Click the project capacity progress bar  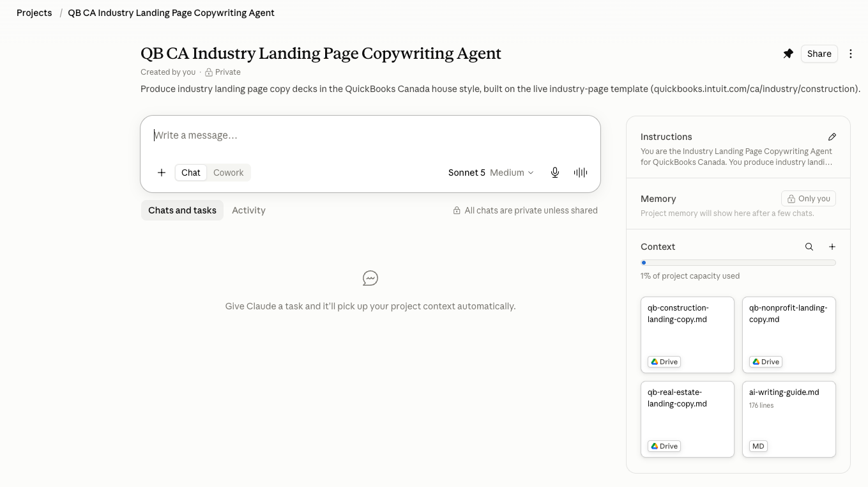click(x=738, y=263)
